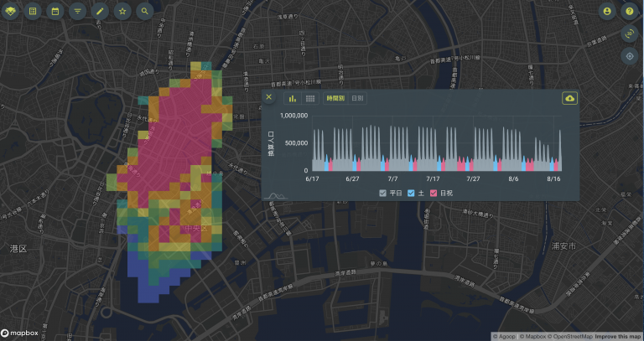Open the filter options icon
This screenshot has height=341, width=644.
(78, 12)
